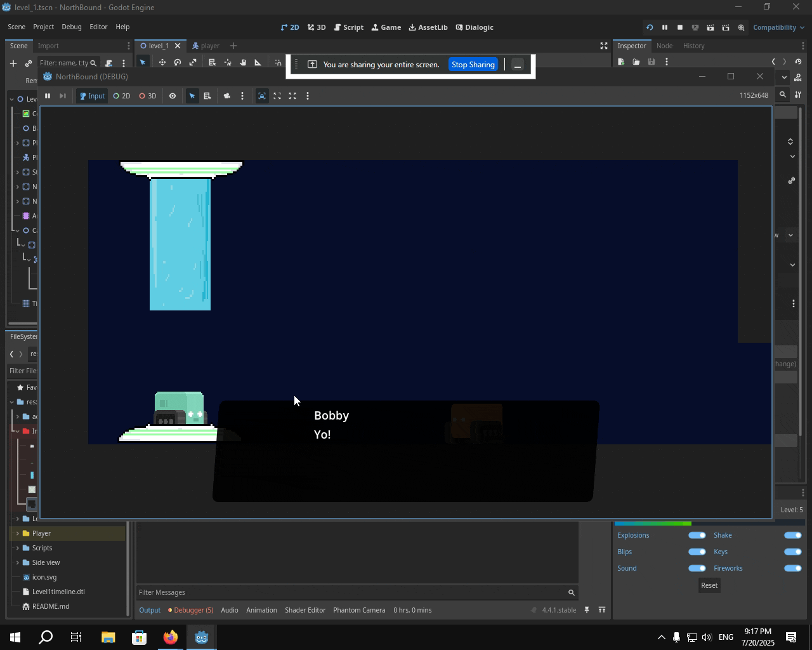
Task: Click the Filter Messages input field
Action: point(350,592)
